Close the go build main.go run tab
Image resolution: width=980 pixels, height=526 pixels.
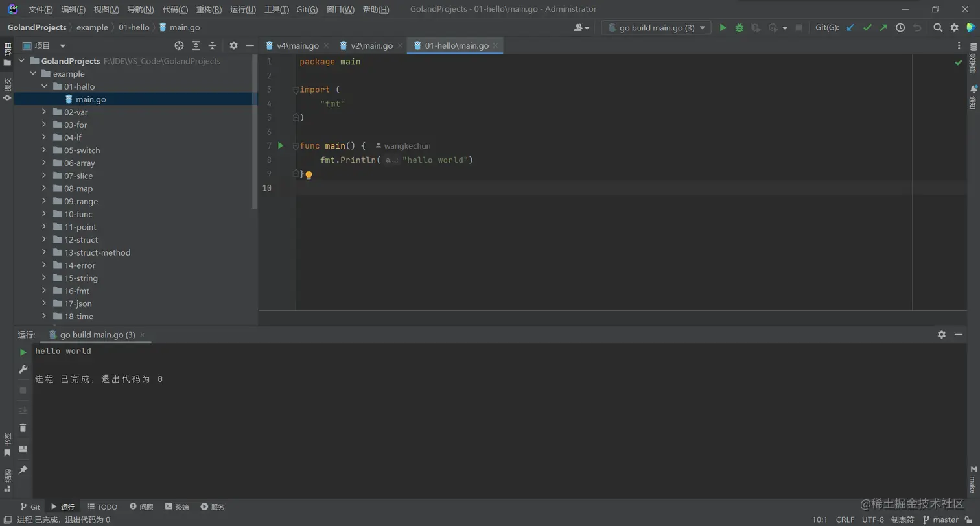coord(143,335)
